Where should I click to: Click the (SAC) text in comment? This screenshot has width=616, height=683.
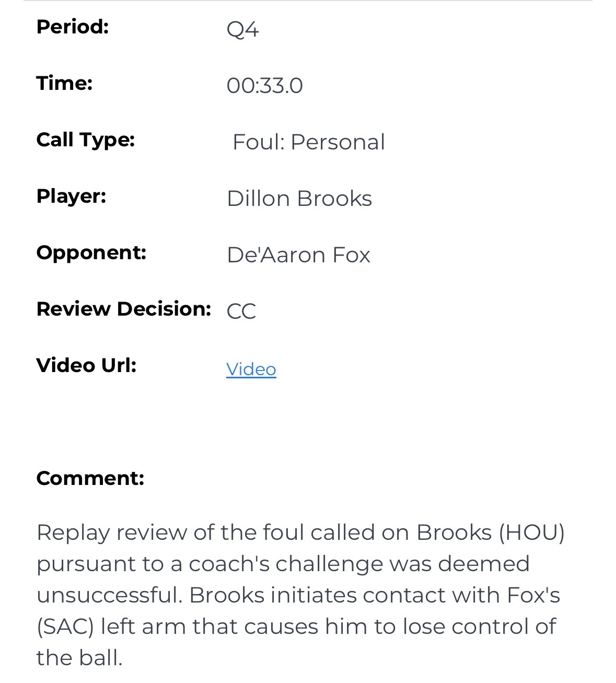65,627
